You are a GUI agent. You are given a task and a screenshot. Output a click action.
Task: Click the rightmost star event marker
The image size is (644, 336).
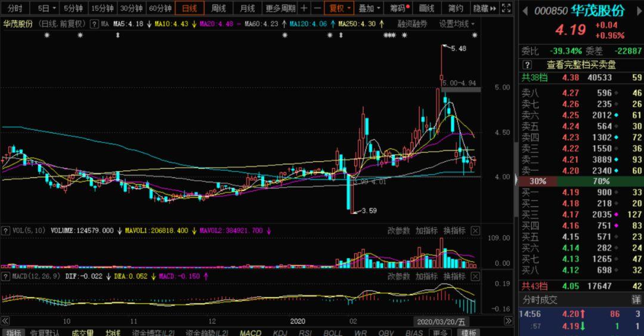[475, 35]
